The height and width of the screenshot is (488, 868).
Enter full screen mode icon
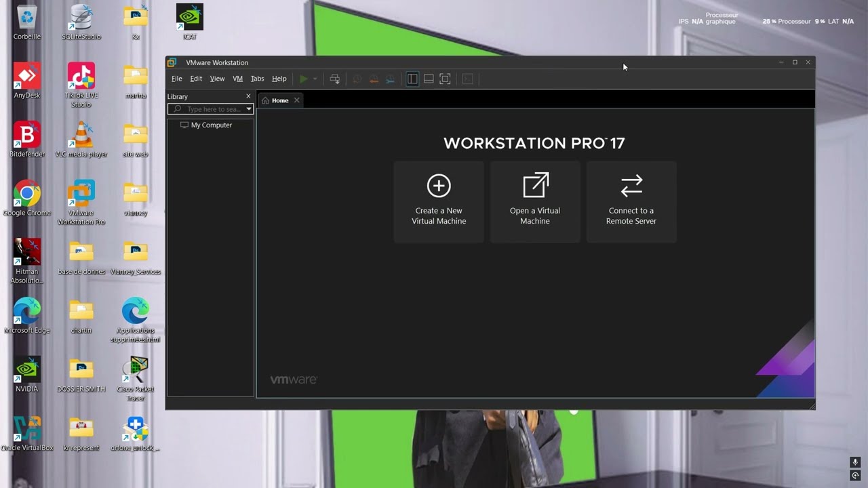point(445,79)
